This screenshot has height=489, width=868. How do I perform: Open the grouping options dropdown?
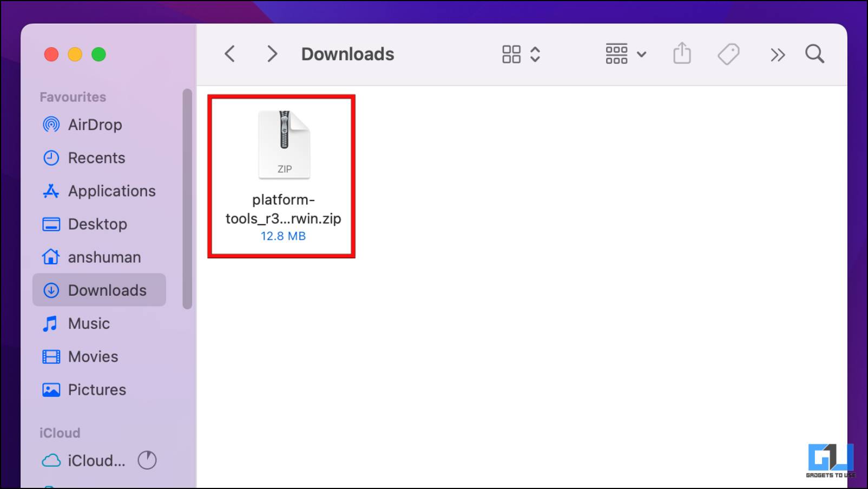pyautogui.click(x=616, y=54)
